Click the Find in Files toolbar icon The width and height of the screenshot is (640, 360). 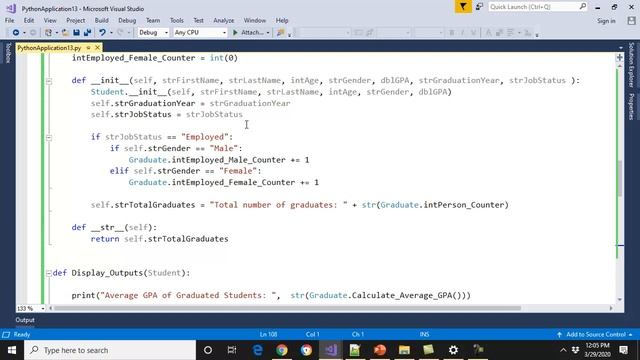(280, 32)
